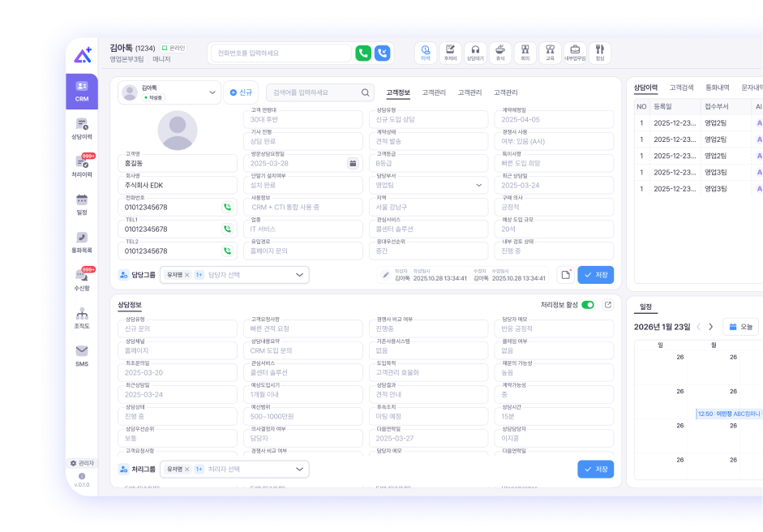The width and height of the screenshot is (763, 532).
Task: Select the 일정 panel tab
Action: point(645,307)
